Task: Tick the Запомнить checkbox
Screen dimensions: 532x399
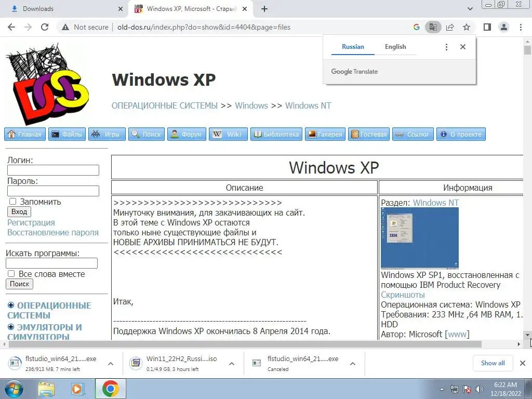Action: 12,201
